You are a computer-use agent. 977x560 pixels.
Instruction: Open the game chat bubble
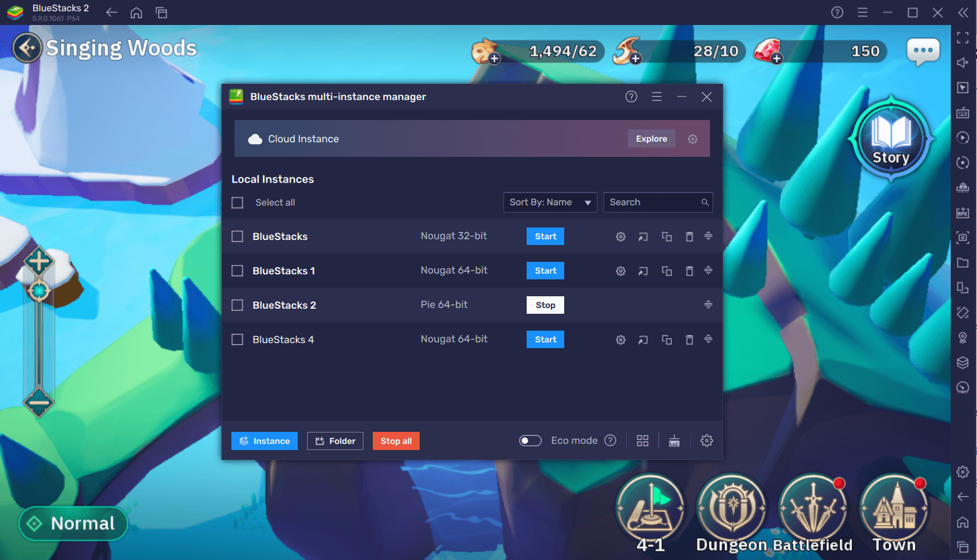(923, 51)
